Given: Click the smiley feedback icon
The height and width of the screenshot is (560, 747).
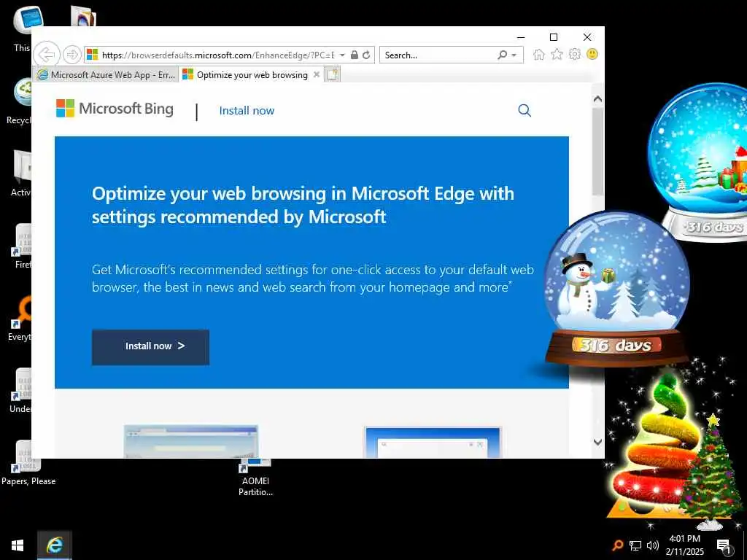Looking at the screenshot, I should point(592,54).
